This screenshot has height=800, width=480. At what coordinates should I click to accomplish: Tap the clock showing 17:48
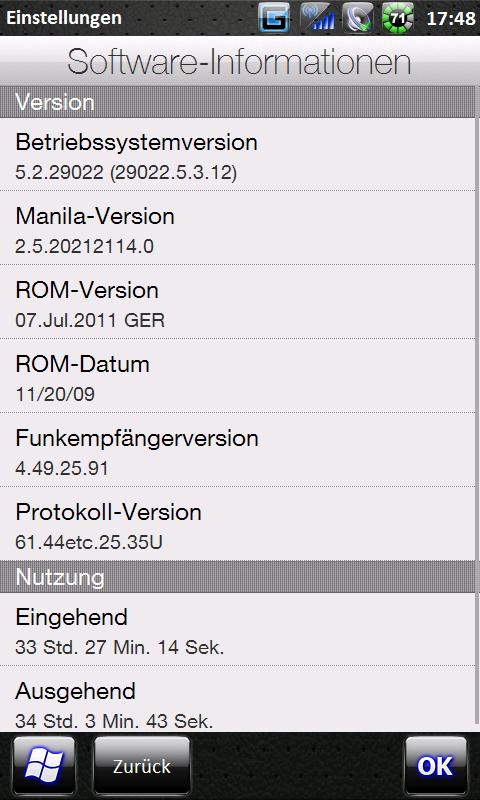pyautogui.click(x=451, y=18)
